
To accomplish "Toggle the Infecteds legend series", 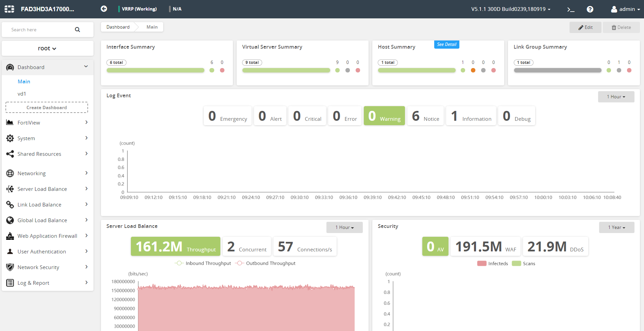I will pos(492,264).
